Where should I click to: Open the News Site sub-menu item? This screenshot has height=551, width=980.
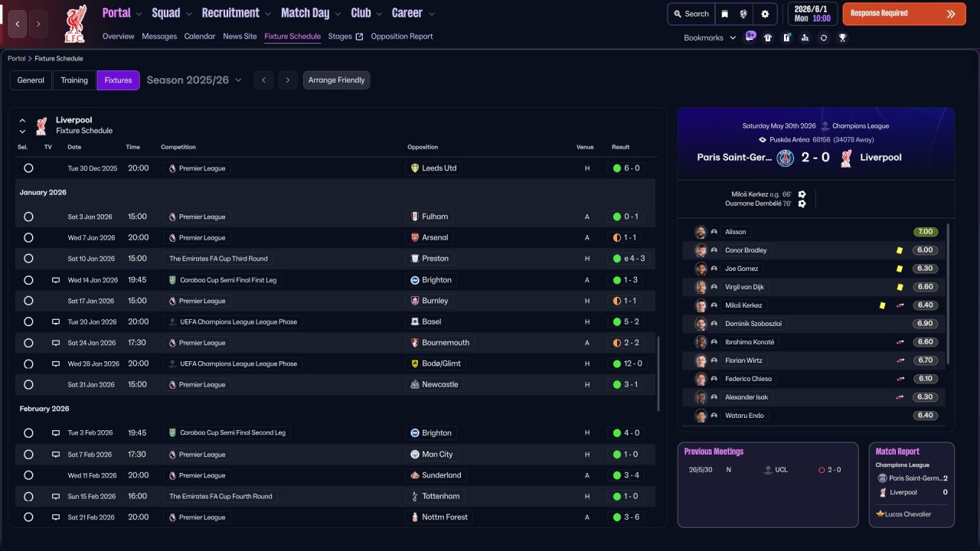[x=240, y=37]
